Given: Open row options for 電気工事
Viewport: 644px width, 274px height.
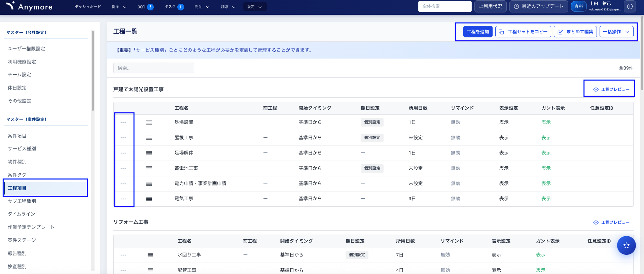Looking at the screenshot, I should point(123,199).
